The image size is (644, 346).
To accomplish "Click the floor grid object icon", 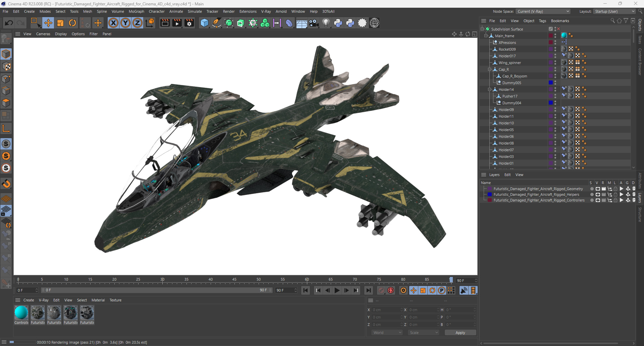I will [x=302, y=23].
